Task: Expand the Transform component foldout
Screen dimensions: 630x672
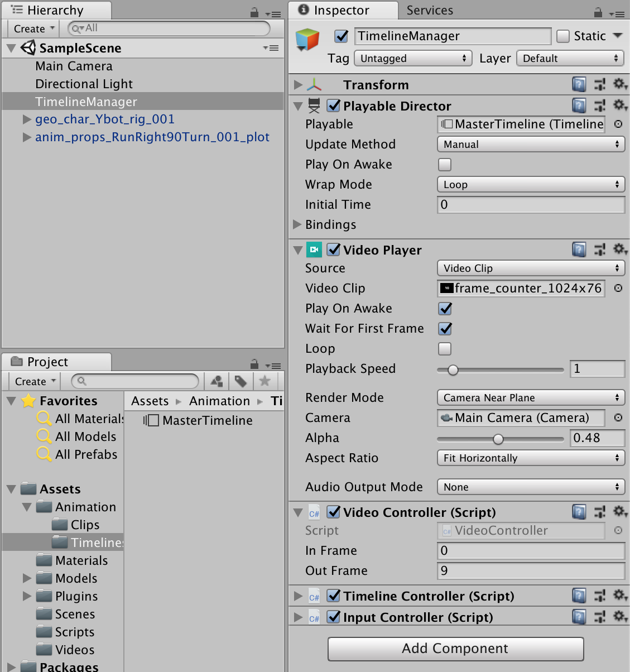Action: click(298, 85)
